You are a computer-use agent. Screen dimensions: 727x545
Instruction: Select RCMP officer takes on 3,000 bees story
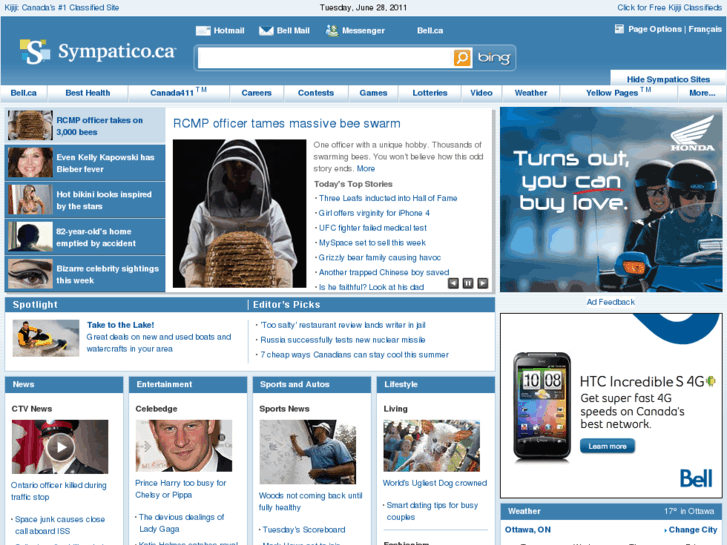coord(85,126)
